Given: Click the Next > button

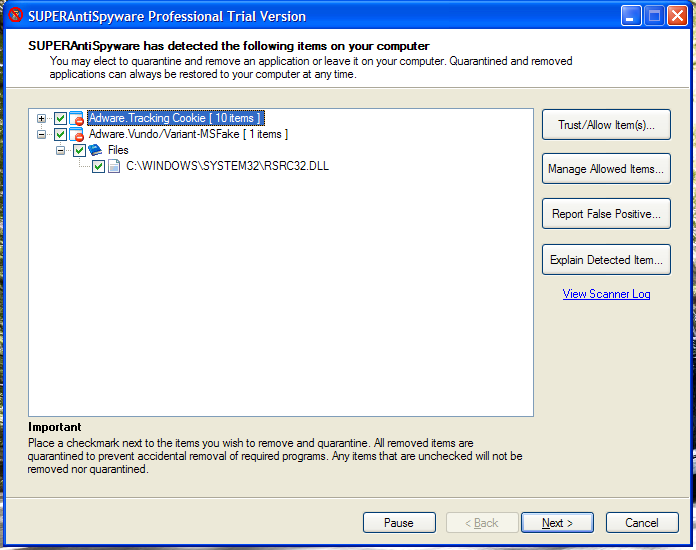Looking at the screenshot, I should 558,523.
